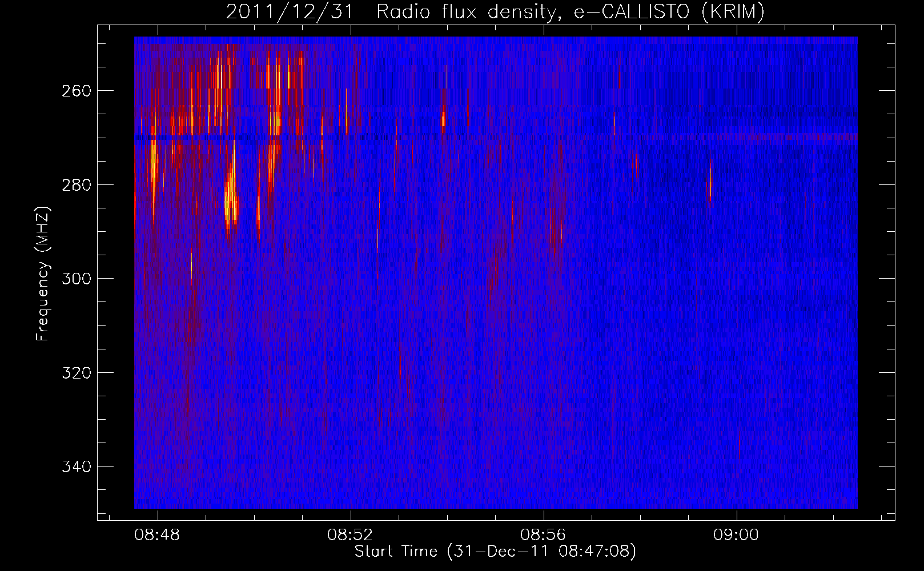The height and width of the screenshot is (571, 924).
Task: Click the 08:52 time tick label
Action: pos(350,534)
